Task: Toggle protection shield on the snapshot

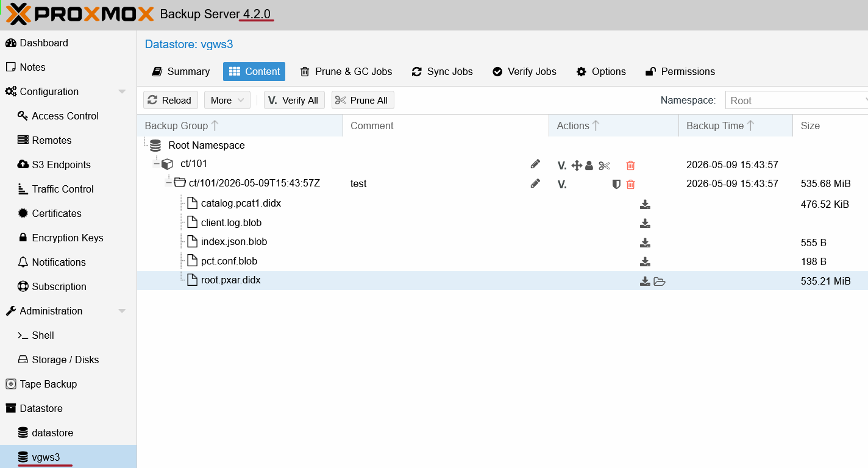Action: click(616, 184)
